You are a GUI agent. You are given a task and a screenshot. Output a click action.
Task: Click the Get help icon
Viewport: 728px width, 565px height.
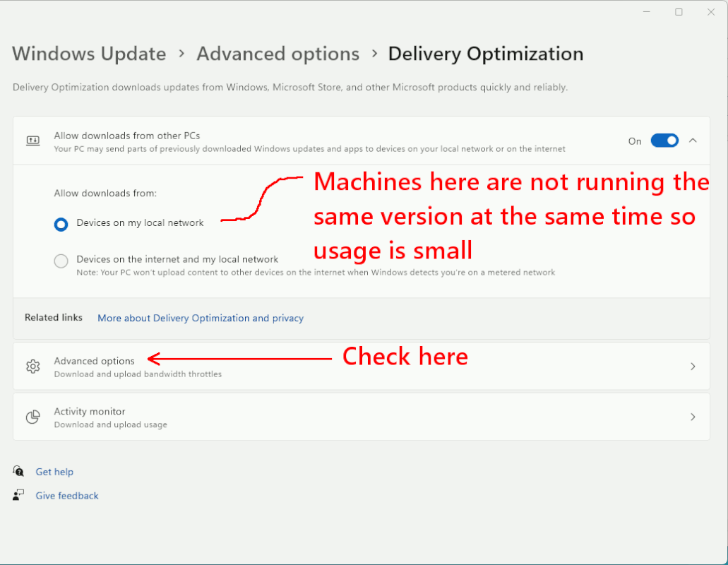pos(18,471)
